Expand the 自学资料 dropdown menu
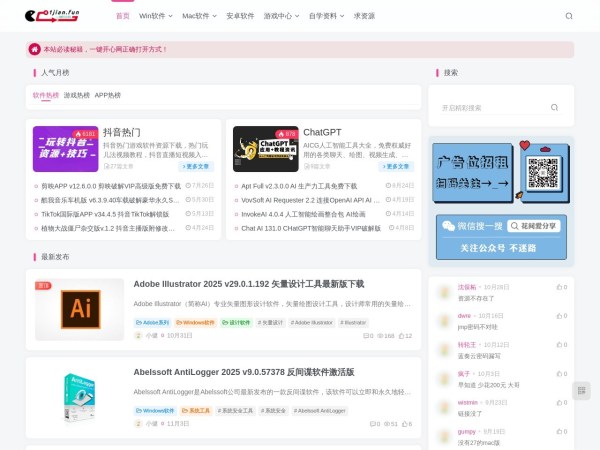The width and height of the screenshot is (600, 450). [326, 16]
